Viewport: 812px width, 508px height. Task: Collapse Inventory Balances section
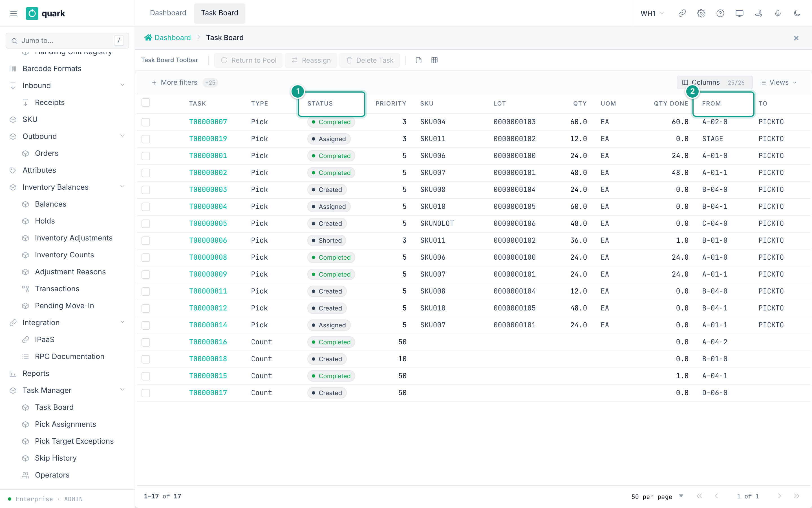tap(122, 187)
